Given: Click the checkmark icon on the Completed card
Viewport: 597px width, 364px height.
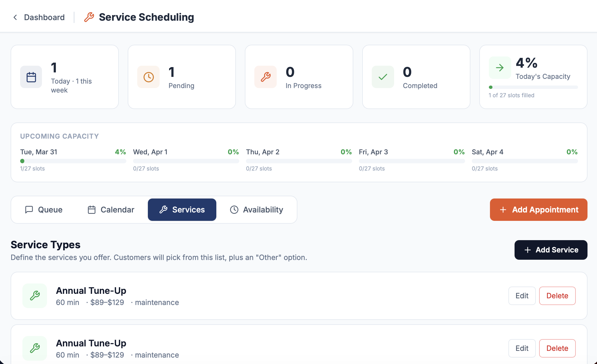Looking at the screenshot, I should 382,77.
